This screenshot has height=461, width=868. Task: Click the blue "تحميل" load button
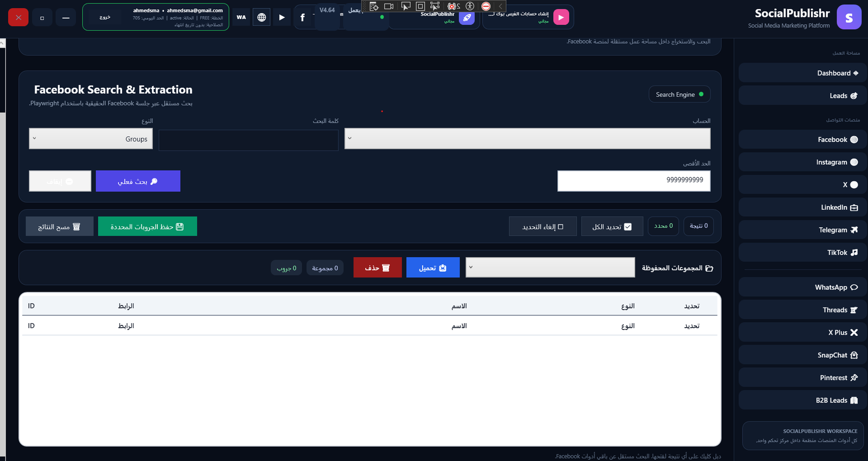pyautogui.click(x=433, y=267)
